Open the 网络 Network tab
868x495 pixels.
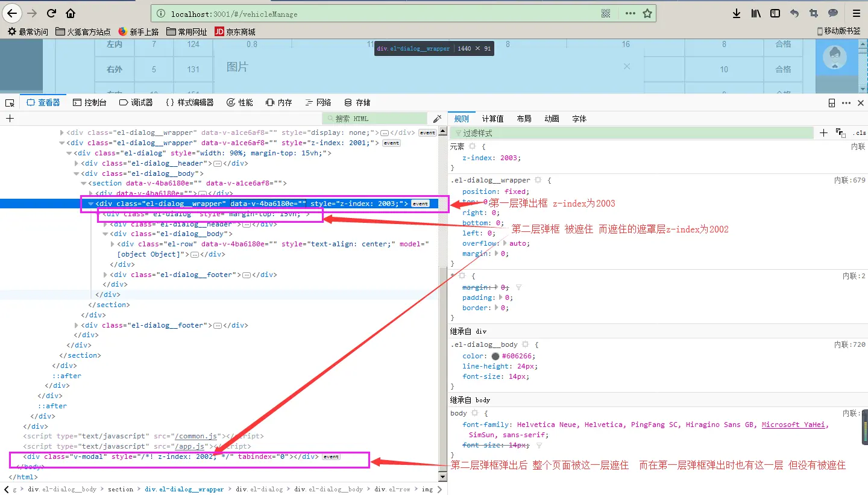[318, 103]
